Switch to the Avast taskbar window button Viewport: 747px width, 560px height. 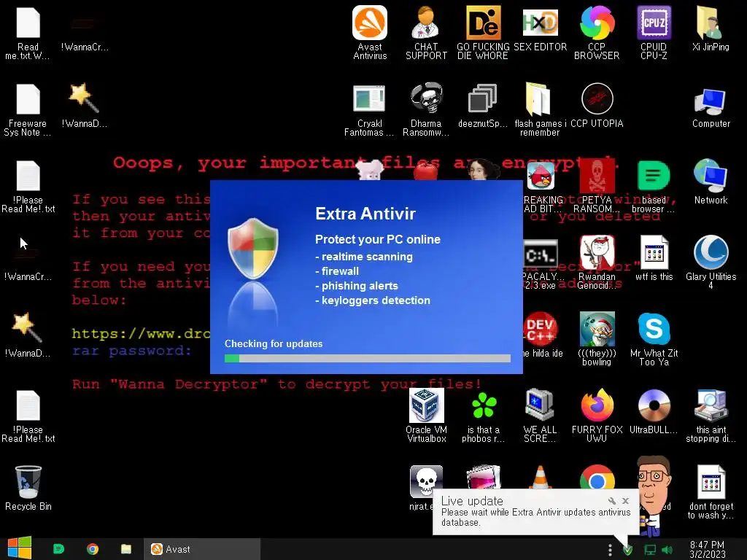tap(202, 549)
